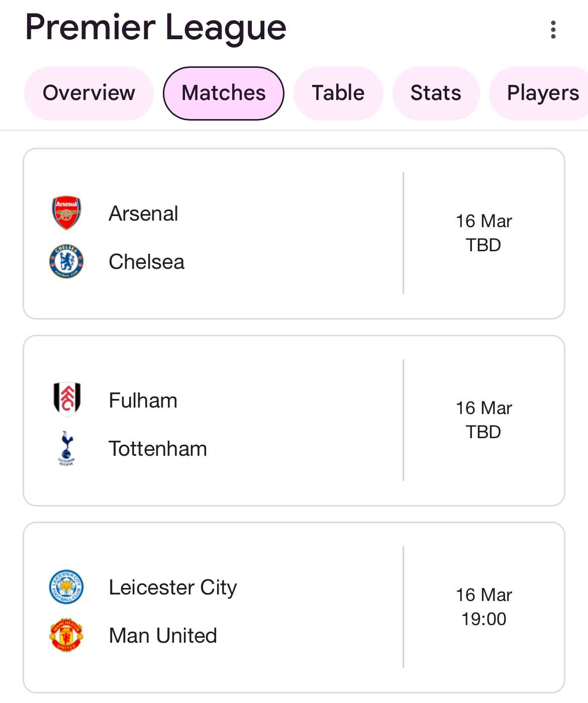This screenshot has height=703, width=588.
Task: Select the Fulham team name
Action: [143, 400]
